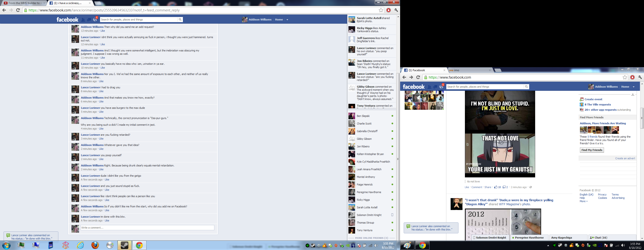Click Comment under the 'its not love' post
The width and height of the screenshot is (644, 250).
[x=477, y=187]
